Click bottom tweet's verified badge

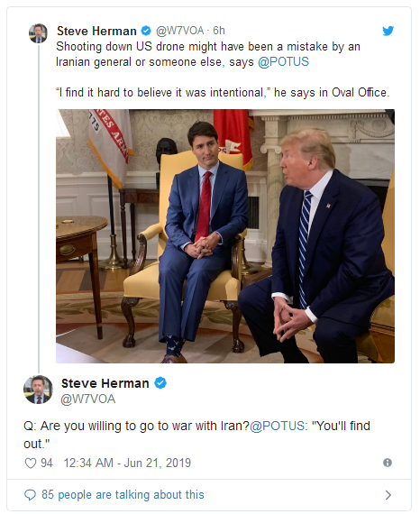point(160,383)
